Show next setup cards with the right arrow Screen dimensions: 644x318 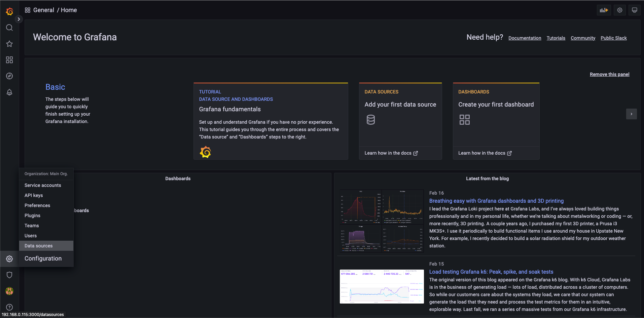632,114
